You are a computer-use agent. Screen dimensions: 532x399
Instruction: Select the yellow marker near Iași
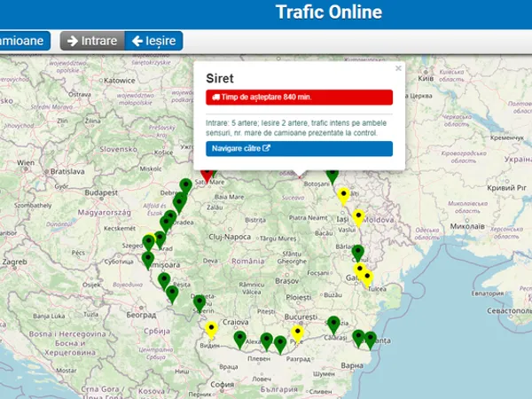(358, 215)
